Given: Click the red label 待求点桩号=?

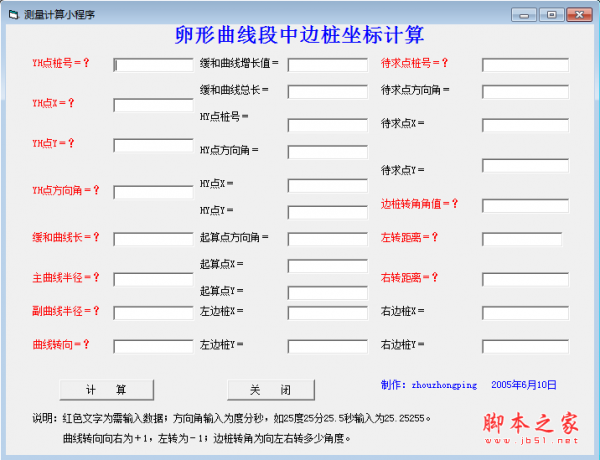Looking at the screenshot, I should [x=414, y=63].
